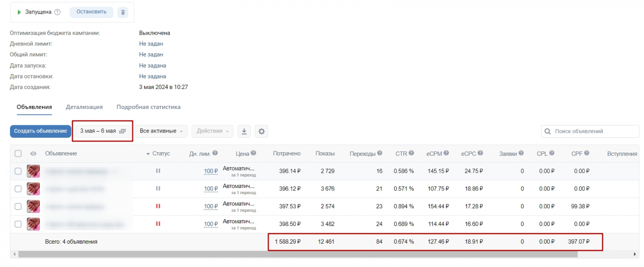Click pause status icon of first ad
The image size is (644, 267).
tap(158, 171)
